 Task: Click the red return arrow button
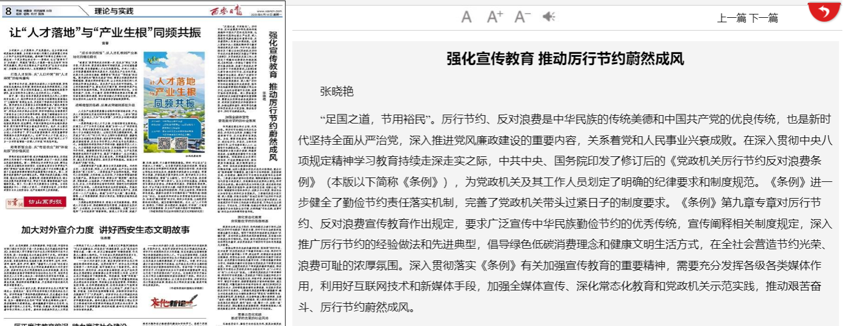coord(823,11)
